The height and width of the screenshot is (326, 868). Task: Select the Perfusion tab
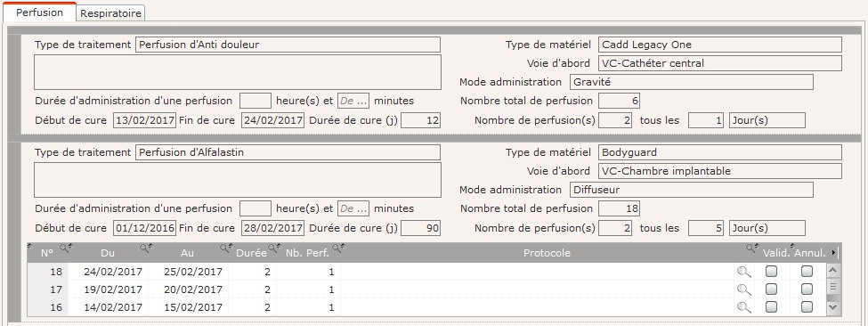point(39,12)
